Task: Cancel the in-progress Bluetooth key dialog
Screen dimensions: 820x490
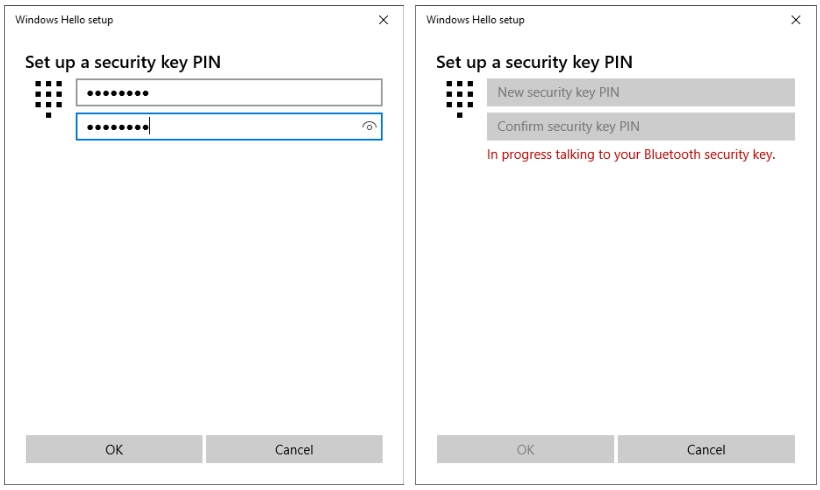Action: point(706,450)
